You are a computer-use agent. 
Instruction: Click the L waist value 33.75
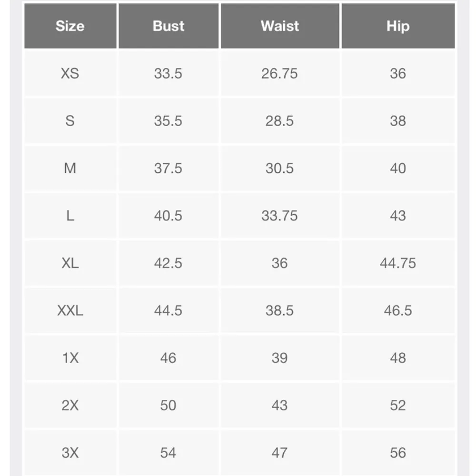click(279, 216)
